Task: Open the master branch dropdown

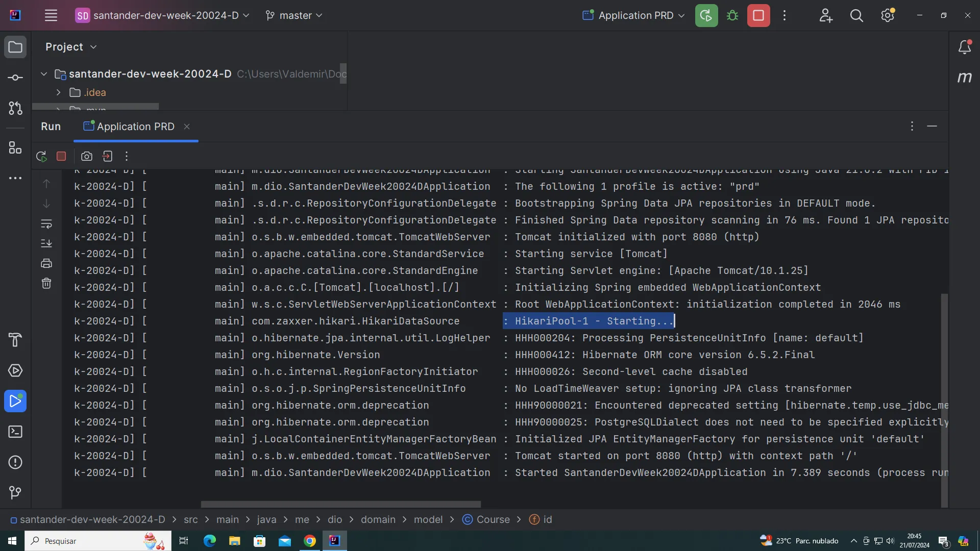Action: tap(295, 15)
